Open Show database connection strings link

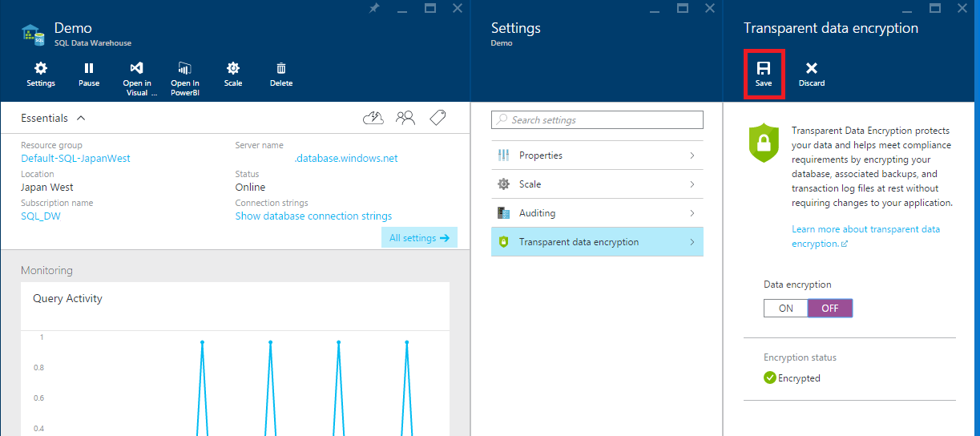click(x=313, y=216)
